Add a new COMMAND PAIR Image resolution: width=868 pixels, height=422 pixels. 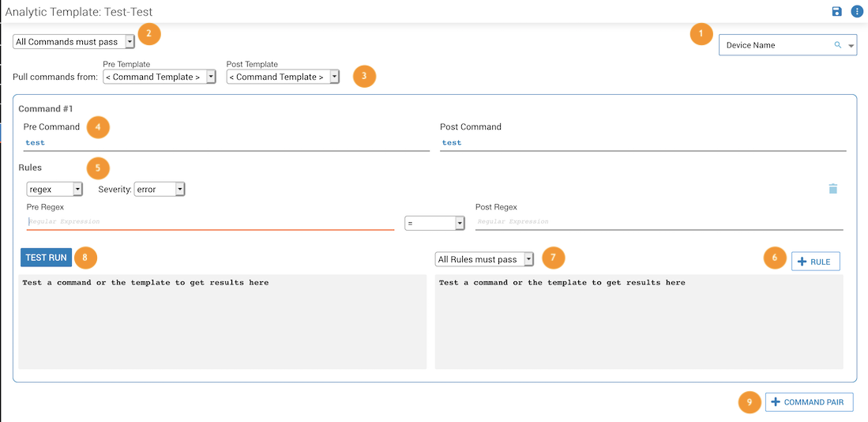(808, 402)
